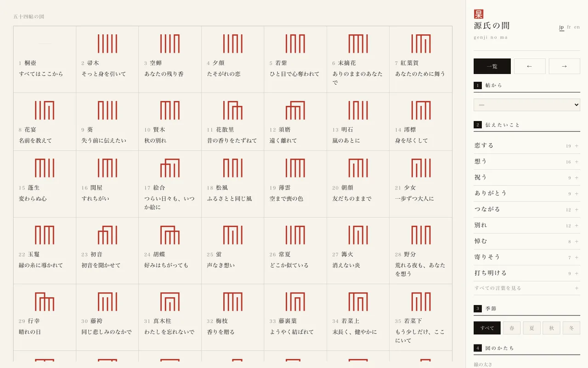This screenshot has height=368, width=588.
Task: Expand the 恋する category
Action: coord(527,145)
